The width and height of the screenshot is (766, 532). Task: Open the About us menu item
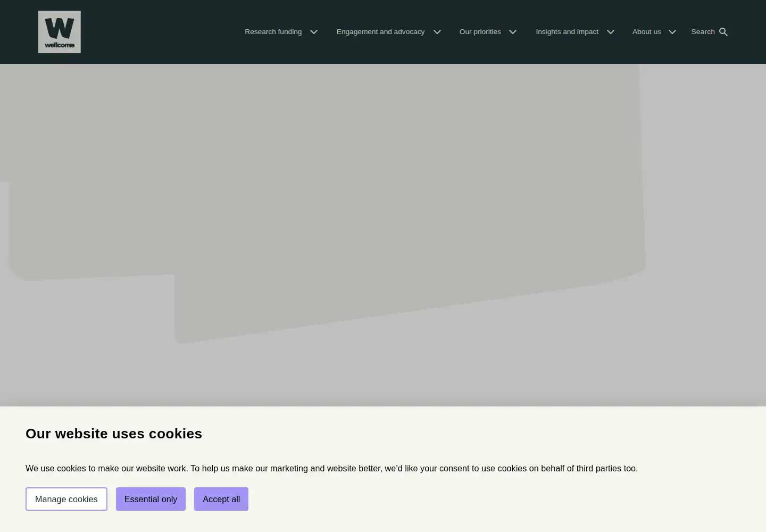(647, 32)
